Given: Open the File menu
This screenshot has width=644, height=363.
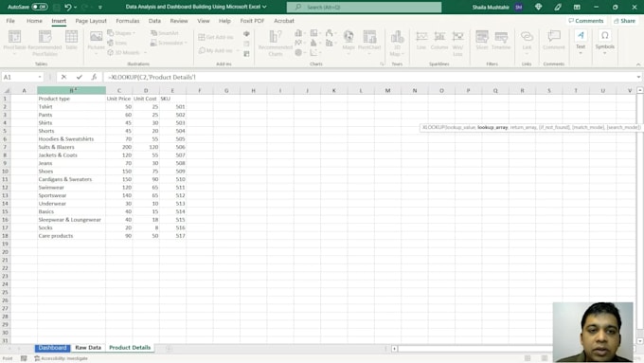Looking at the screenshot, I should [x=10, y=21].
